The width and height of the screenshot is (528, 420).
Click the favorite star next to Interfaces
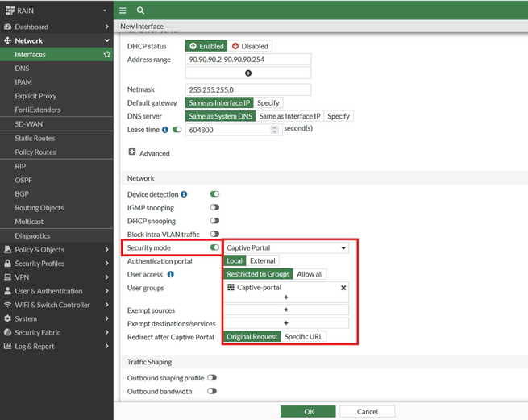(106, 55)
